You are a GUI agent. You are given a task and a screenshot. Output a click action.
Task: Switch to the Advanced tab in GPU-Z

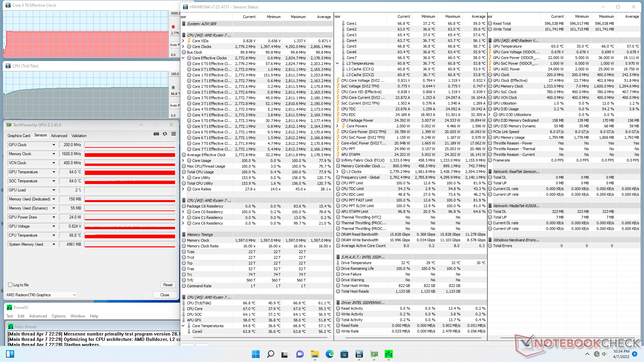coord(59,136)
